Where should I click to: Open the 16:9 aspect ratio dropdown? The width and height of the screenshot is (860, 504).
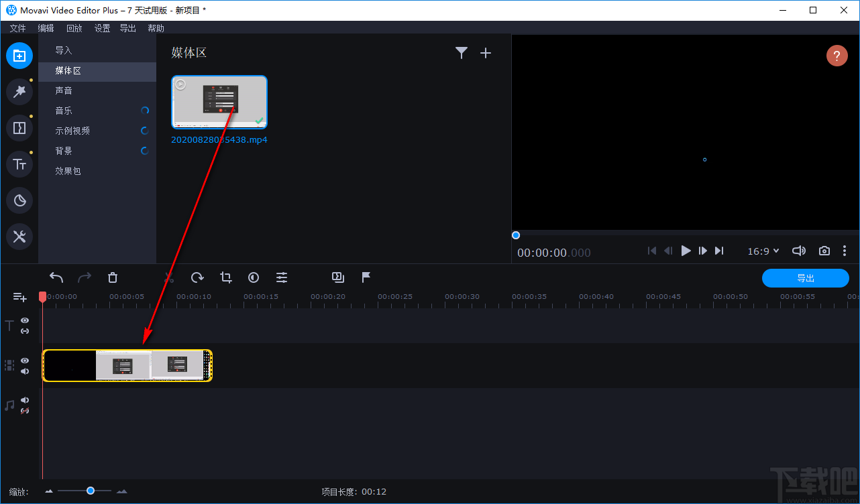point(763,251)
